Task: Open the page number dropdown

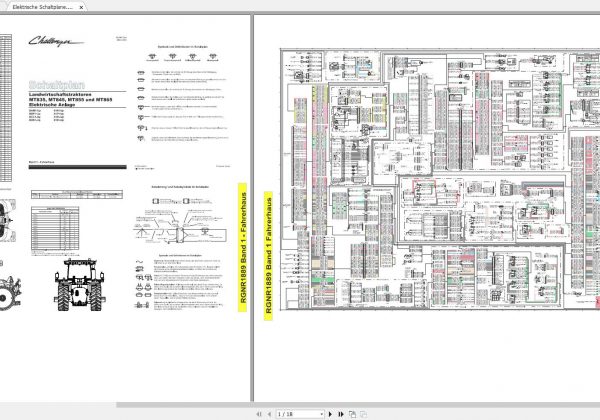Action: 321,414
